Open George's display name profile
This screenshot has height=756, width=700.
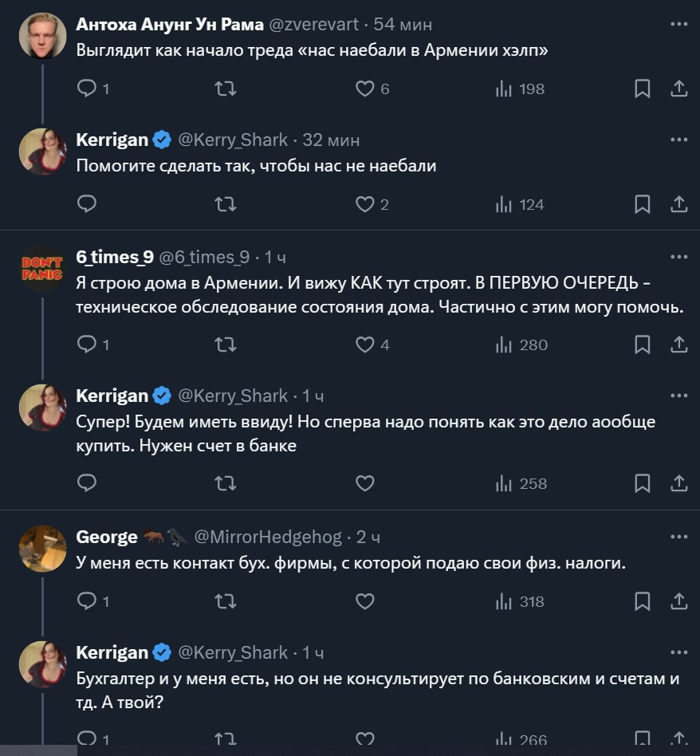pyautogui.click(x=107, y=537)
